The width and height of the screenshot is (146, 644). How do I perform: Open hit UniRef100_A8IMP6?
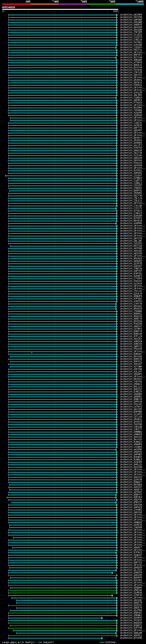click(131, 15)
